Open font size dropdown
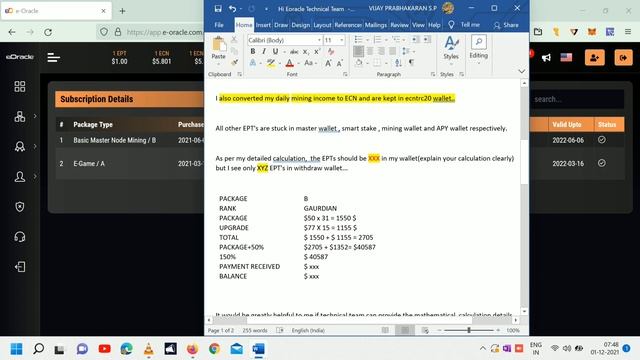 pos(342,40)
